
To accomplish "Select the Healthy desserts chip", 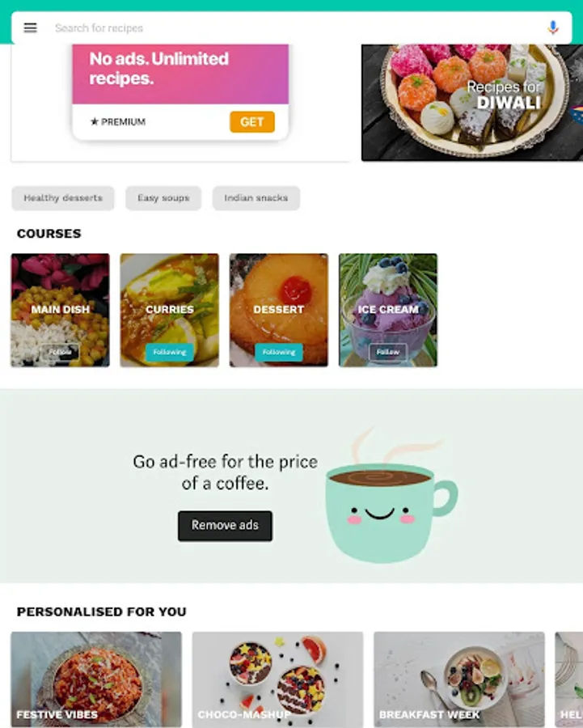I will coord(63,198).
